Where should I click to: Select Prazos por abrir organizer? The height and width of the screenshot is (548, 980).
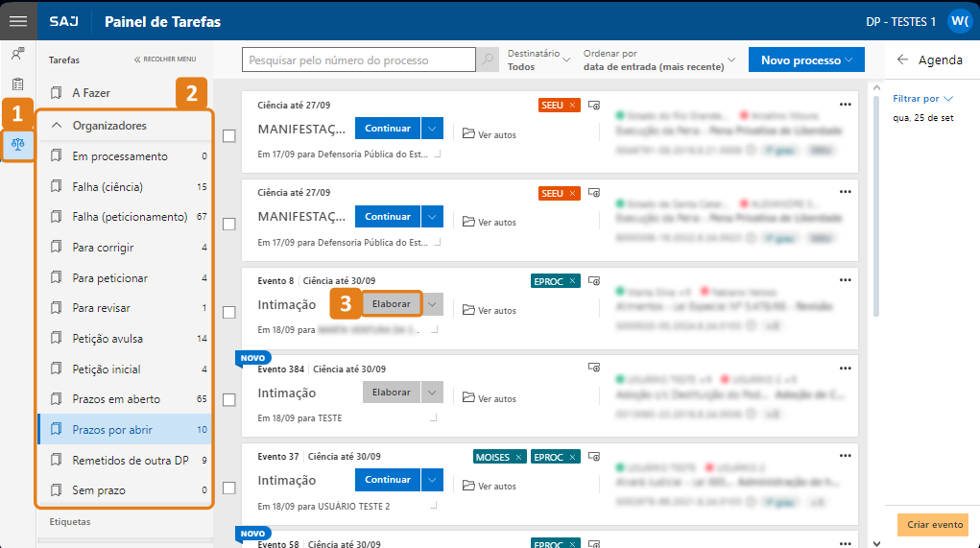pyautogui.click(x=125, y=430)
